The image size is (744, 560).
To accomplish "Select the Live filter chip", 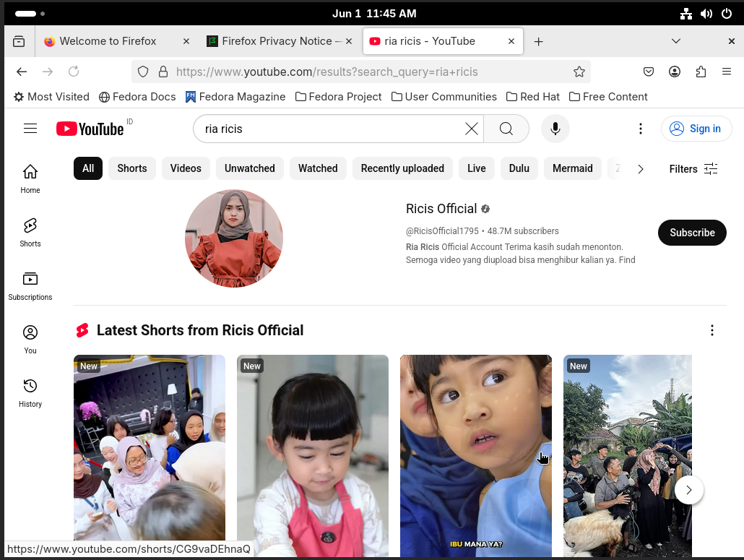I will coord(477,168).
